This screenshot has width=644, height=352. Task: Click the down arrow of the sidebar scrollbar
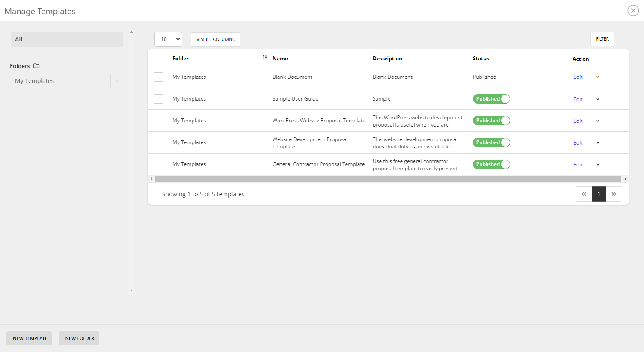pos(131,290)
